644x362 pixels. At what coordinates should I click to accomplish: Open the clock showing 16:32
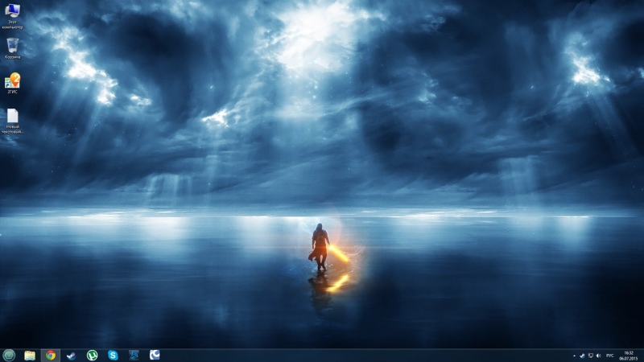coord(629,356)
